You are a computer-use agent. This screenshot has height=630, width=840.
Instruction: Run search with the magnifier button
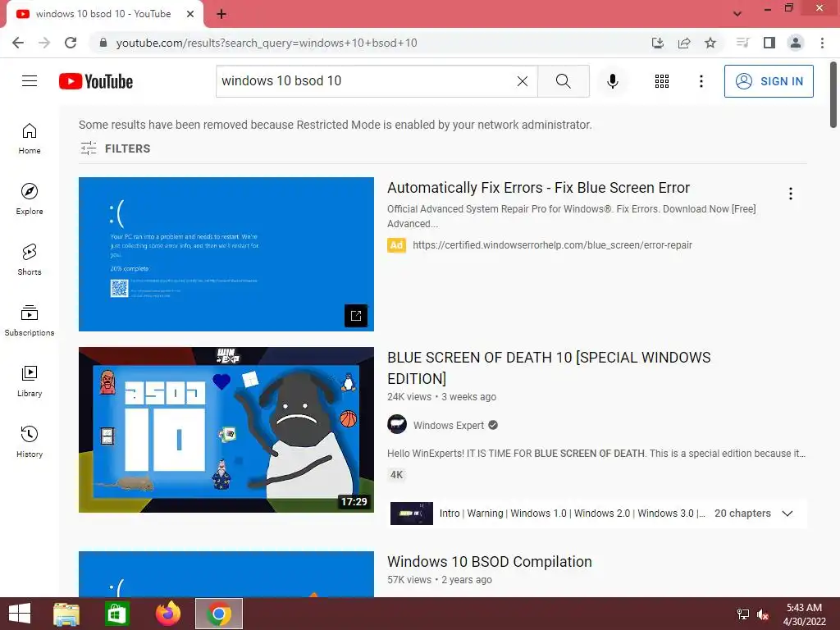point(563,81)
